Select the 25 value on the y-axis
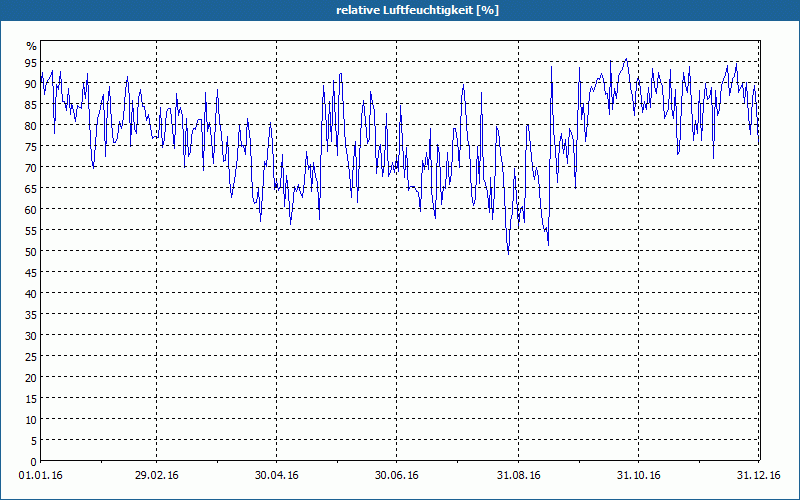The image size is (800, 500). click(31, 357)
